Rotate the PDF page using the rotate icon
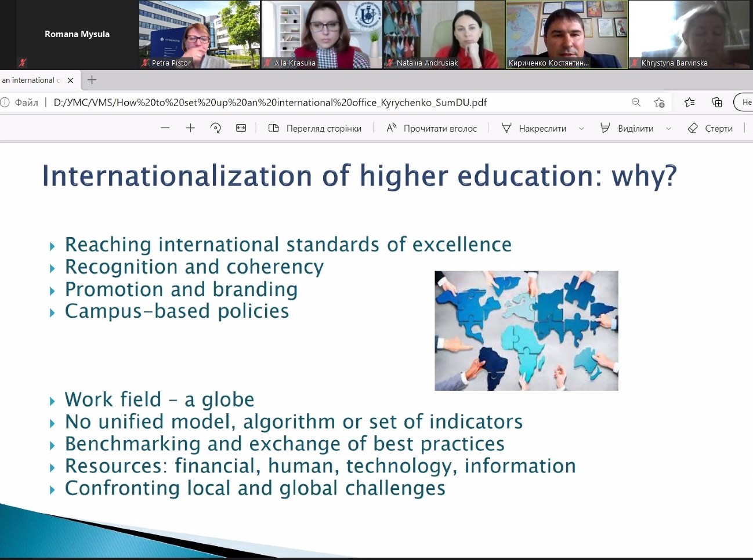Viewport: 753px width, 560px height. tap(215, 128)
